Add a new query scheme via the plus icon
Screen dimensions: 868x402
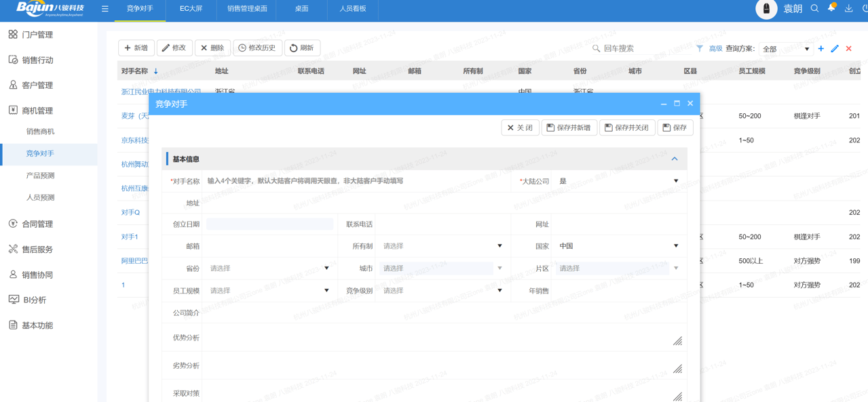(822, 48)
